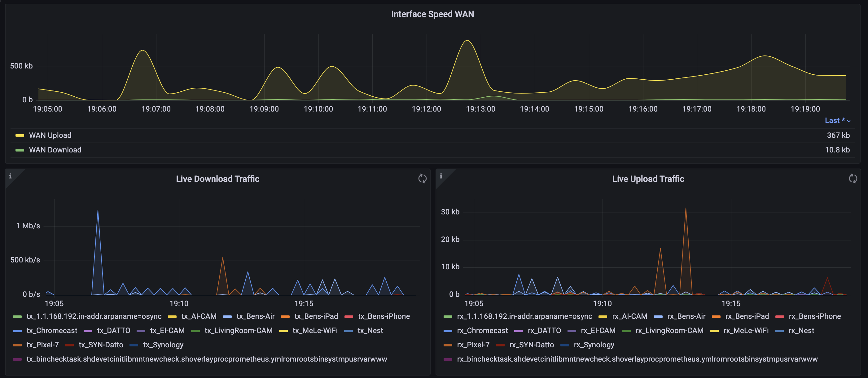Click rx_Pixel-7 legend entry
The width and height of the screenshot is (868, 378).
point(473,345)
